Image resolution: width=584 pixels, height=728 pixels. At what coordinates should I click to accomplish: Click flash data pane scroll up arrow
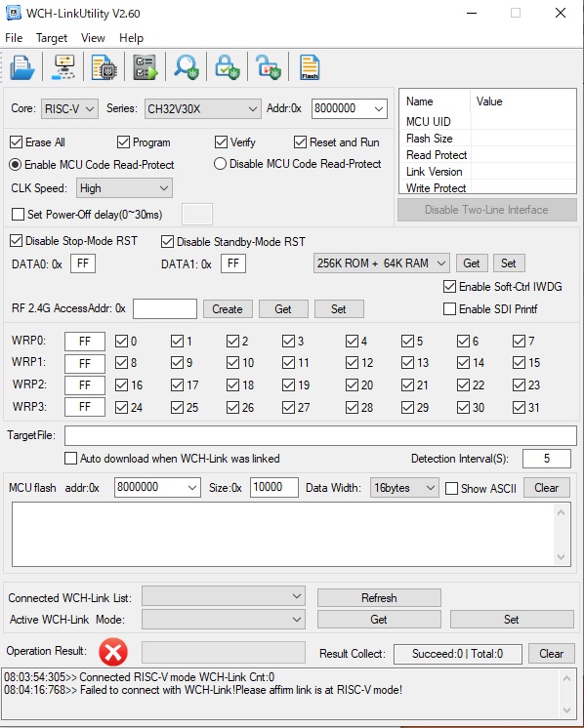(561, 513)
